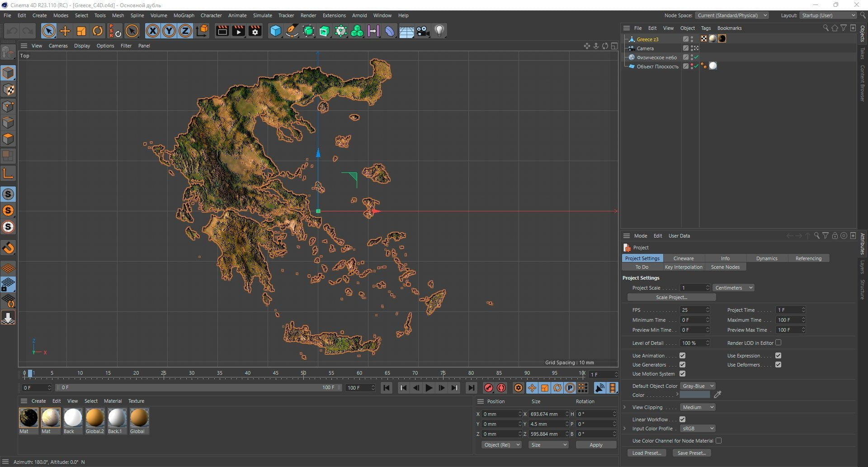
Task: Click the Enable Axis tool icon
Action: click(x=9, y=173)
